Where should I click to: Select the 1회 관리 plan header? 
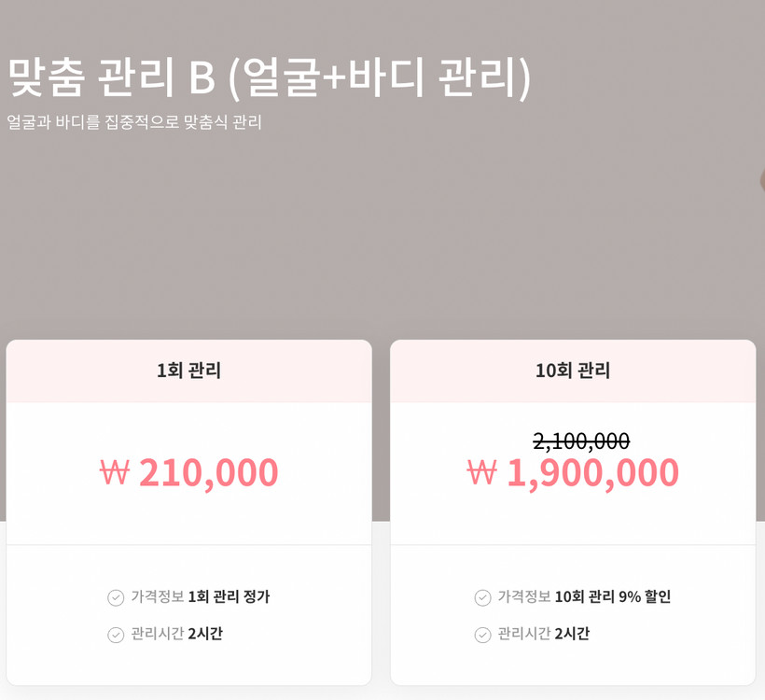pos(189,370)
